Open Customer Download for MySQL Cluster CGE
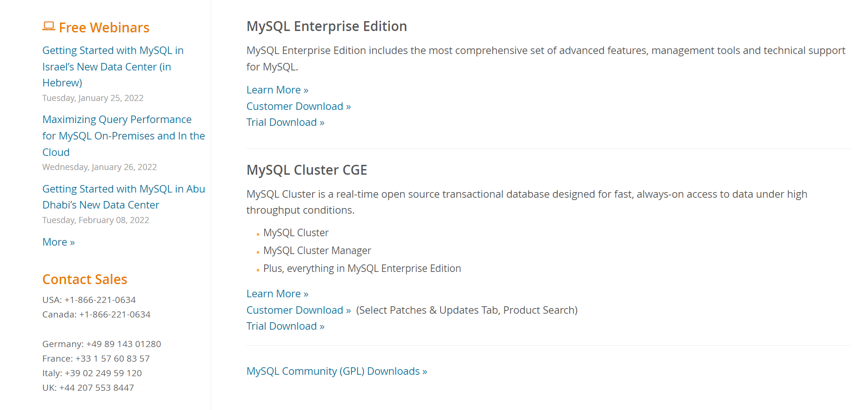This screenshot has height=410, width=868. pos(298,310)
